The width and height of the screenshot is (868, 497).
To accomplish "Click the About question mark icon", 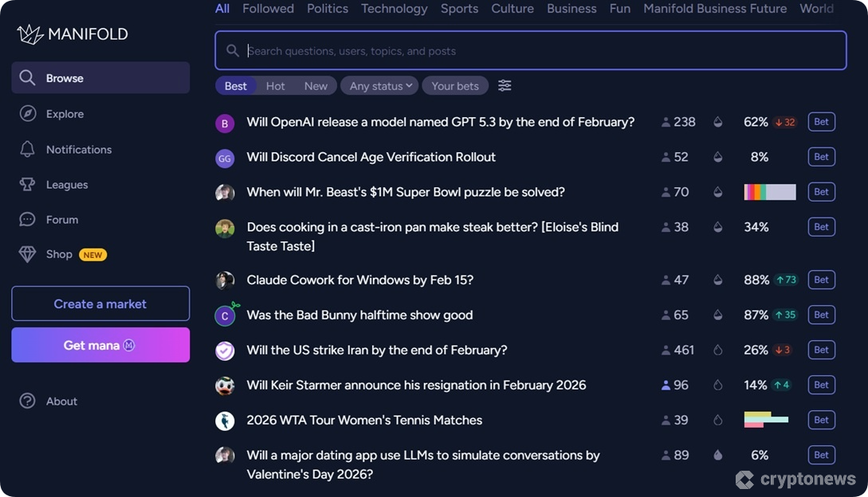I will point(28,401).
